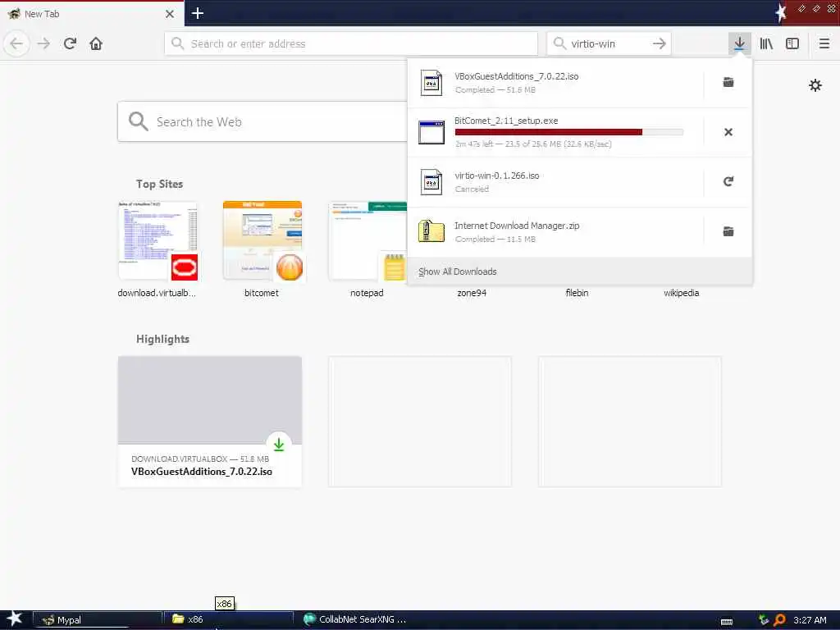Viewport: 840px width, 630px height.
Task: Click the Highlights heading
Action: (162, 339)
